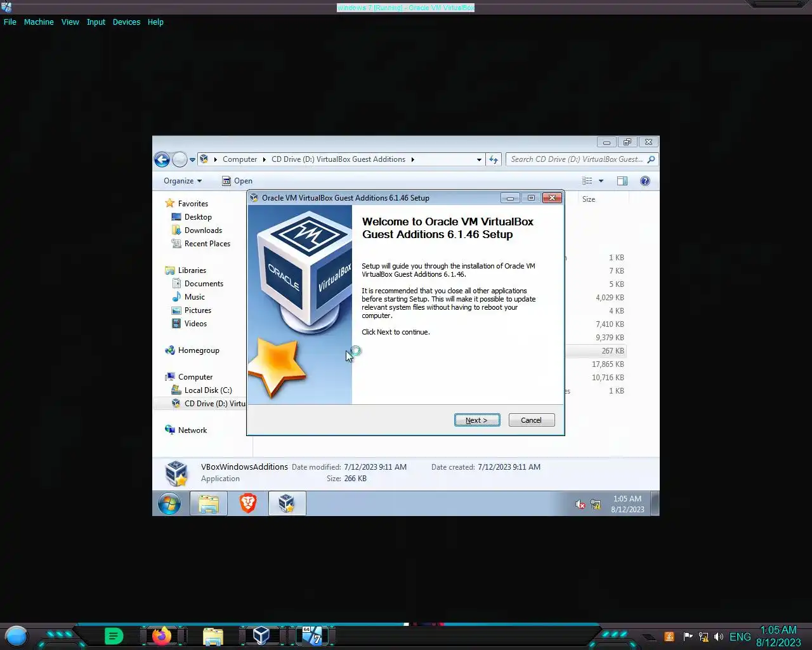Select CD Drive (D:) in navigation pane
This screenshot has width=812, height=650.
(208, 404)
